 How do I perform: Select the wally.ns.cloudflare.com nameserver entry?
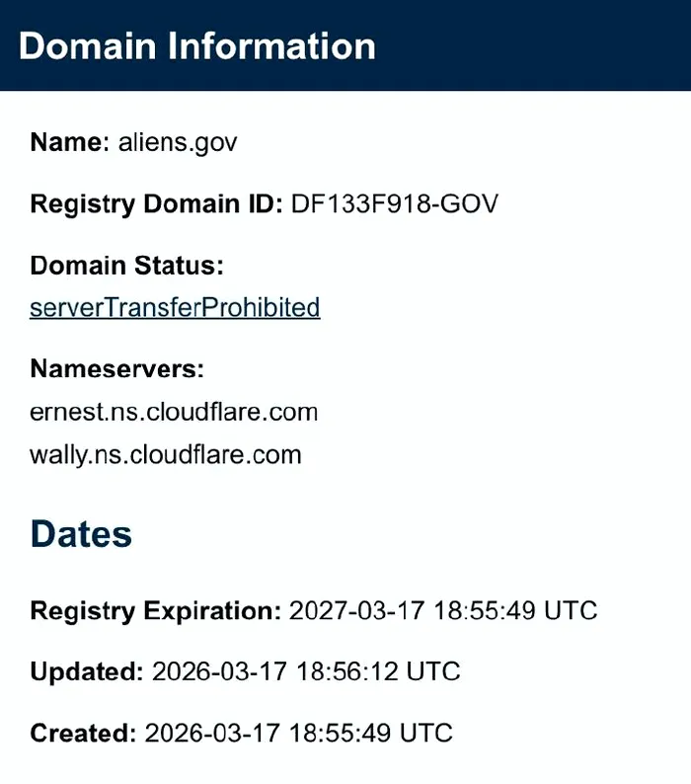pyautogui.click(x=166, y=455)
